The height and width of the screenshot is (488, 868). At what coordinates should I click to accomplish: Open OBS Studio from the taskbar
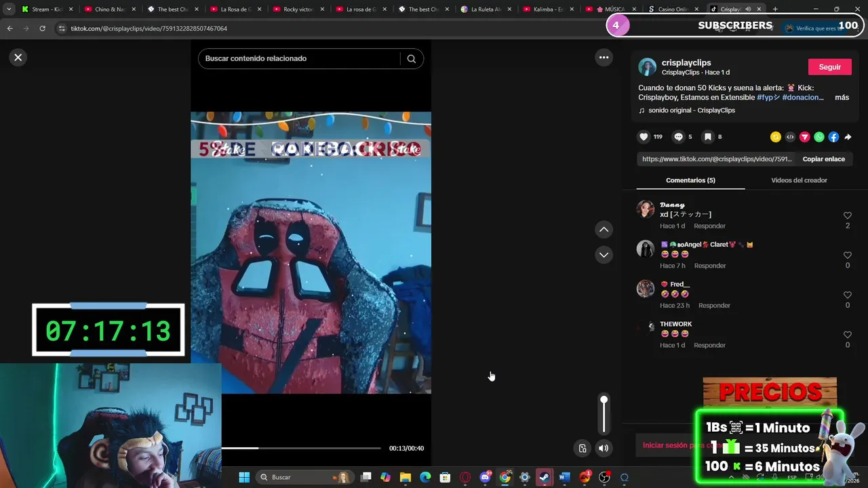coord(604,477)
